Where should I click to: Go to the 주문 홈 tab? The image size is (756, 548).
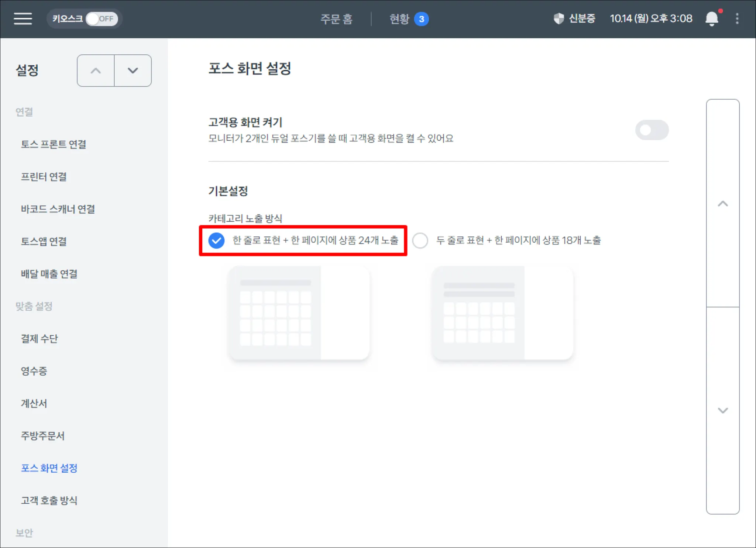336,18
